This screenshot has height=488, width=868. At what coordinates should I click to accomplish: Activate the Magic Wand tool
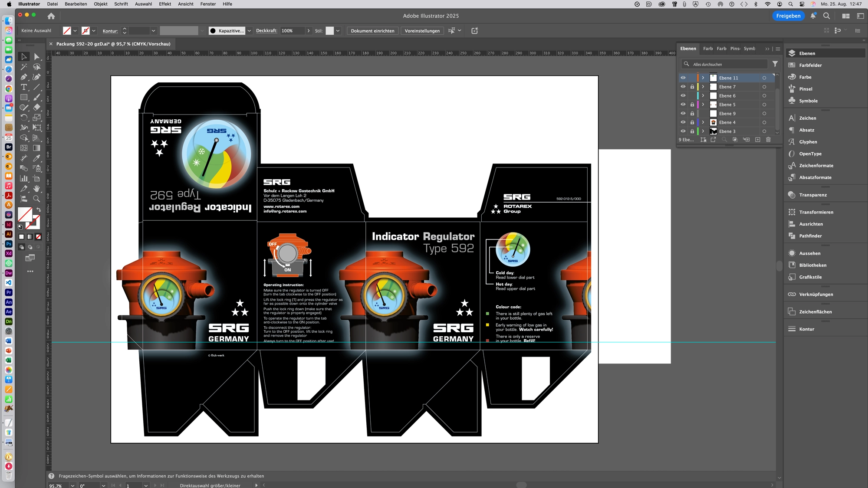pos(24,67)
